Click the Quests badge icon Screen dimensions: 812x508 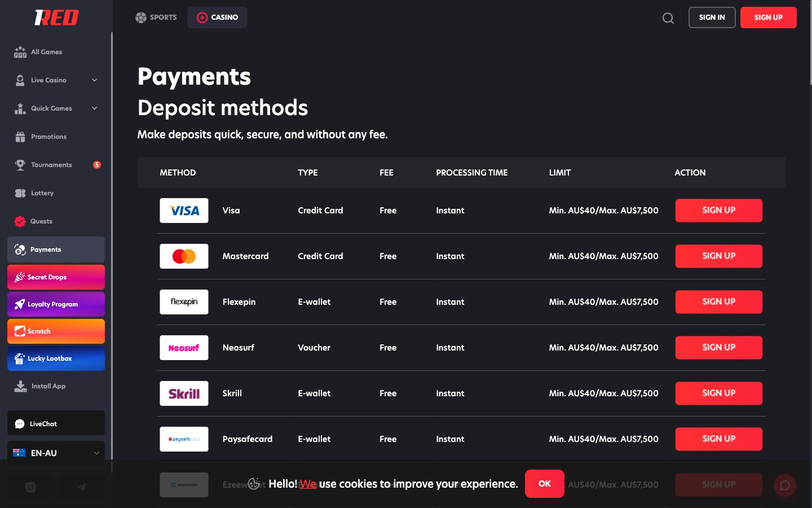point(20,221)
